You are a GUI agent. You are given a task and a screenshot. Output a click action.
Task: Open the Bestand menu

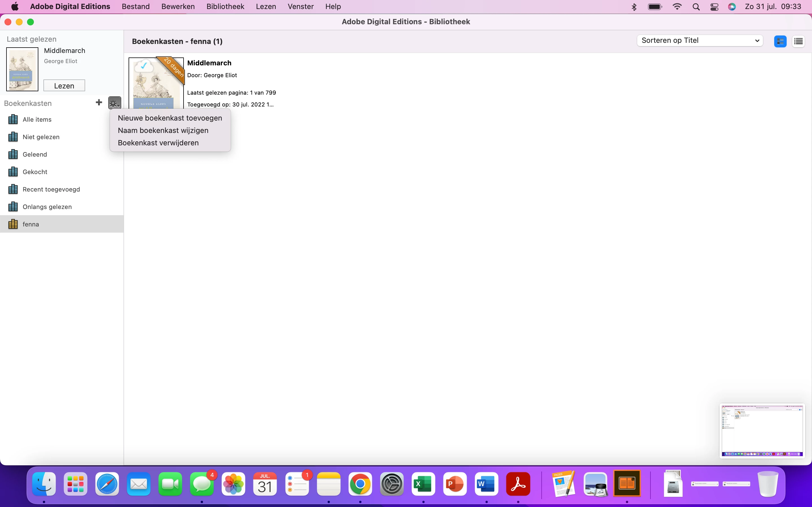click(136, 6)
